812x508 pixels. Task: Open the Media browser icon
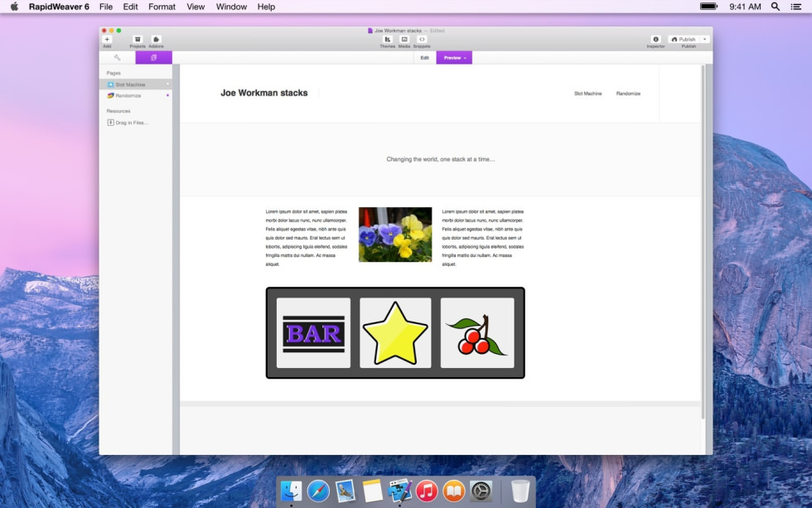(404, 39)
